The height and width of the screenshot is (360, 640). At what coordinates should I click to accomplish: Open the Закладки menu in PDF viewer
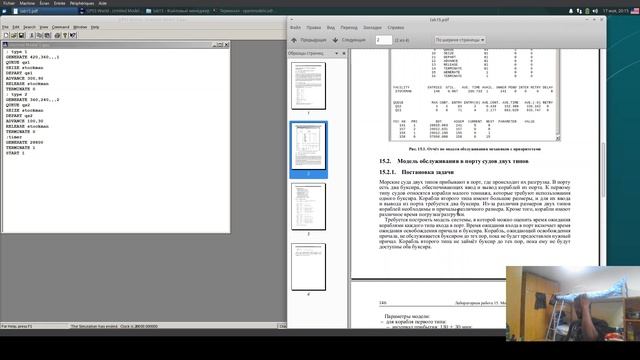[x=372, y=27]
